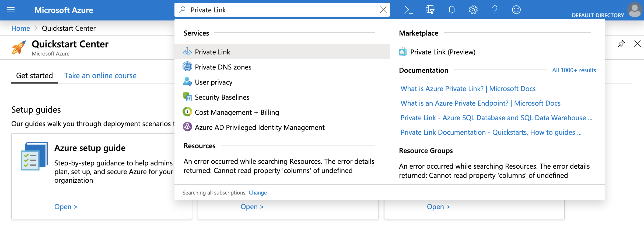Select User privacy service result

coord(282,81)
